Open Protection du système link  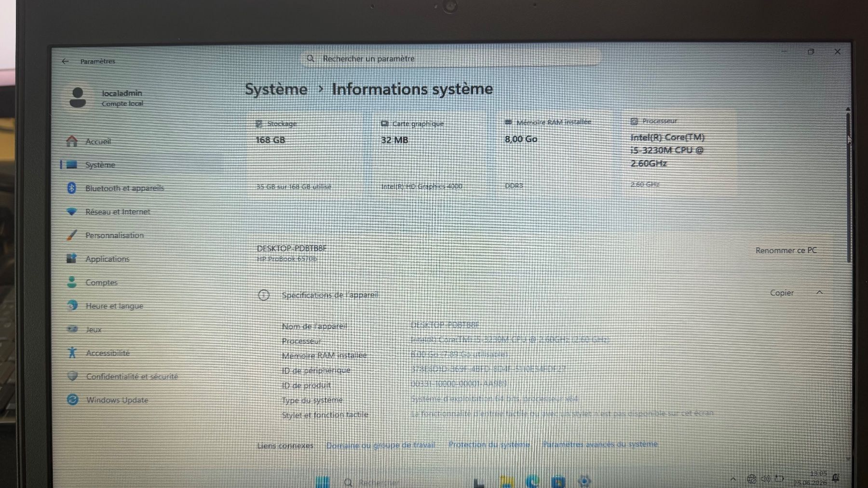[x=489, y=444]
